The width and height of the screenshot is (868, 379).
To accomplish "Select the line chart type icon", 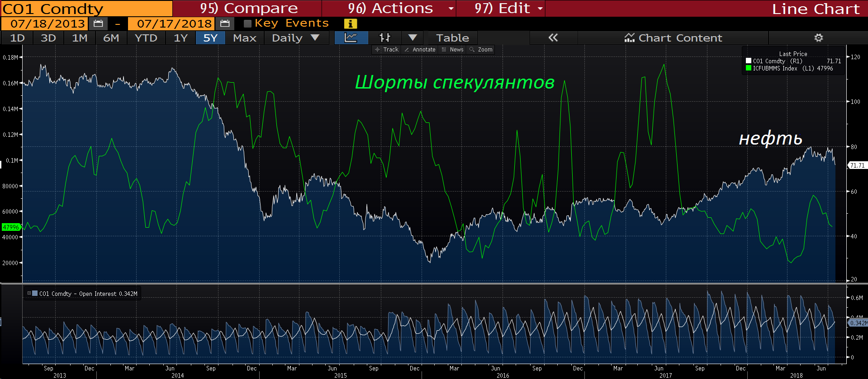I will (351, 38).
